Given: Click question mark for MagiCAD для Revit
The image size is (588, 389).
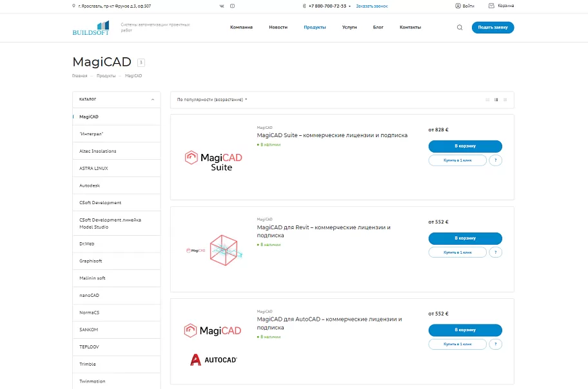Looking at the screenshot, I should [x=495, y=252].
